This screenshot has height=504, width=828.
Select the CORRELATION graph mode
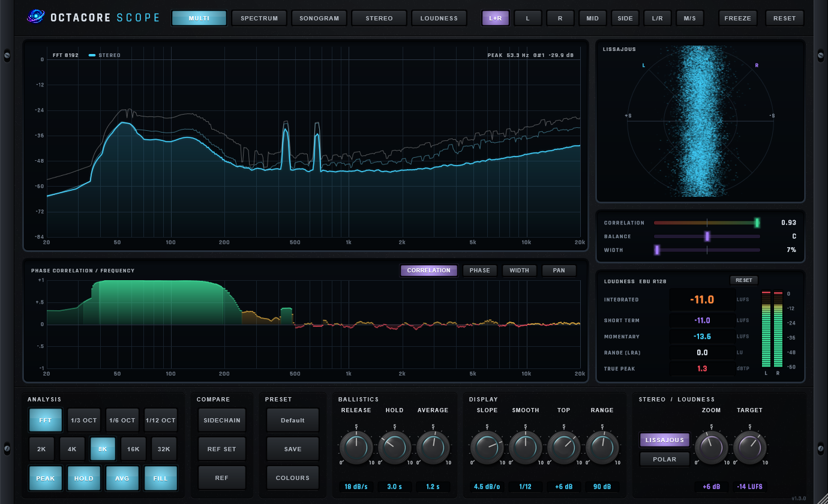point(429,271)
